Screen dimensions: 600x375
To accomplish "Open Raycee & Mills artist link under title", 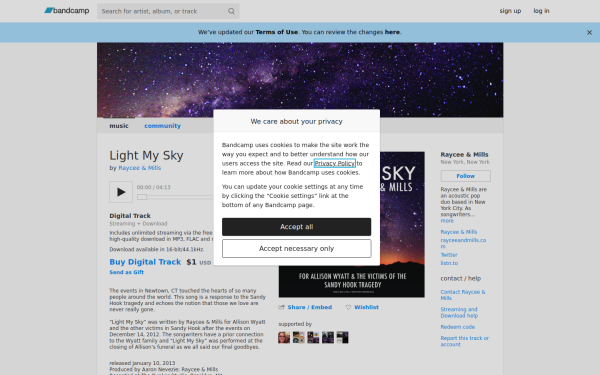I will point(140,168).
